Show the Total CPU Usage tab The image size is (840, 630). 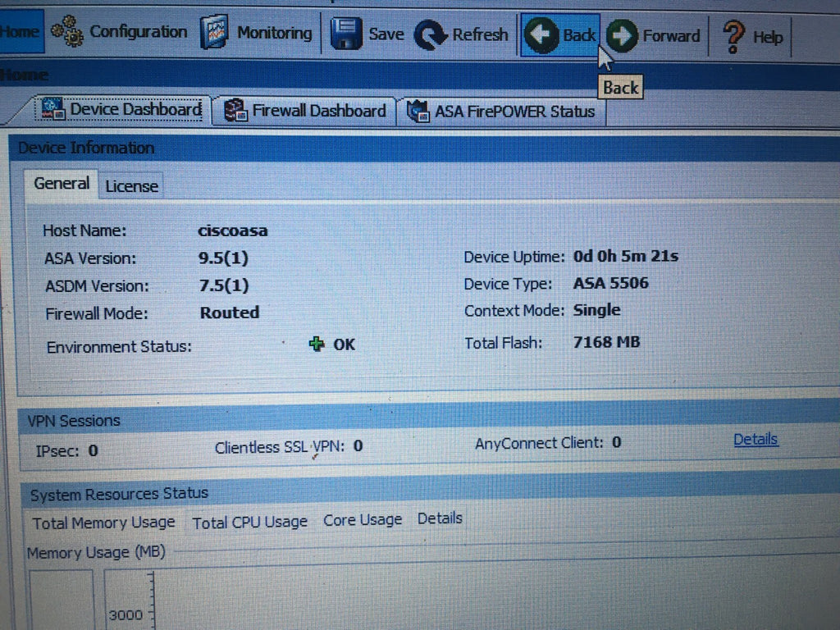click(249, 522)
